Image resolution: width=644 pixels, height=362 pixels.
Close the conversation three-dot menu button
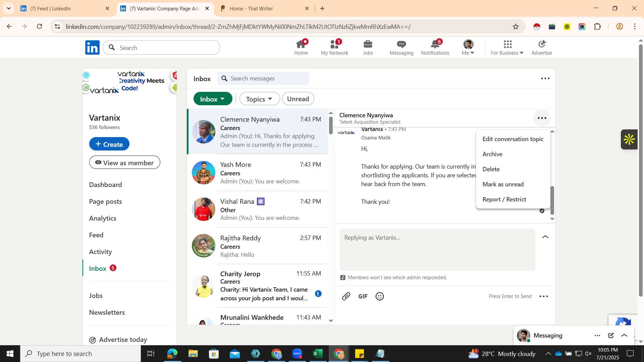542,118
